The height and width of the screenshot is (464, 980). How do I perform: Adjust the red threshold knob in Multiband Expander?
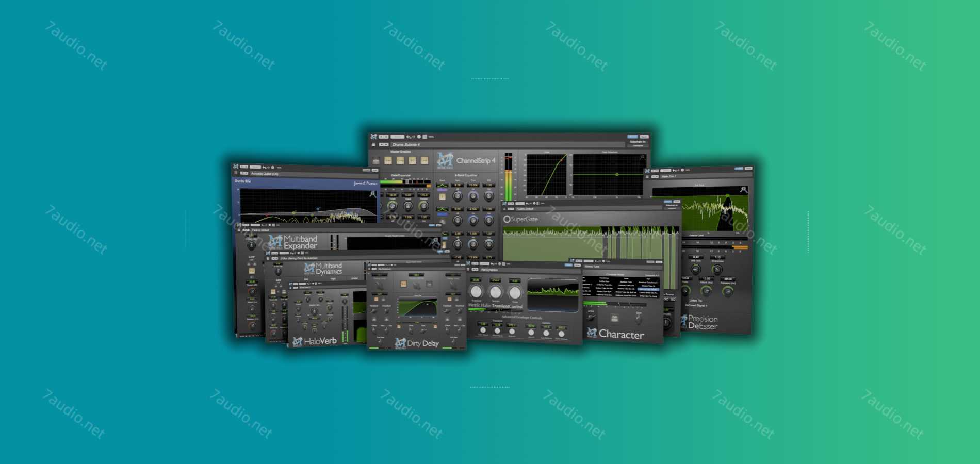point(252,292)
